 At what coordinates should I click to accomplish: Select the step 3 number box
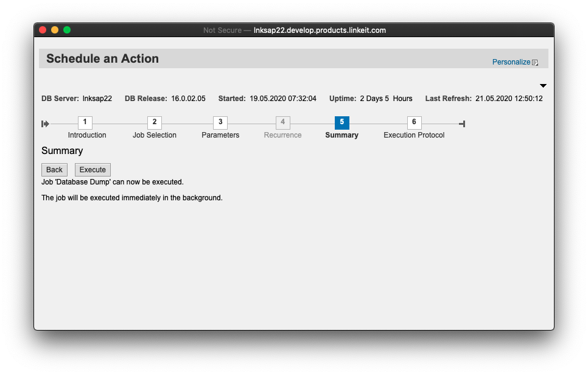point(220,122)
